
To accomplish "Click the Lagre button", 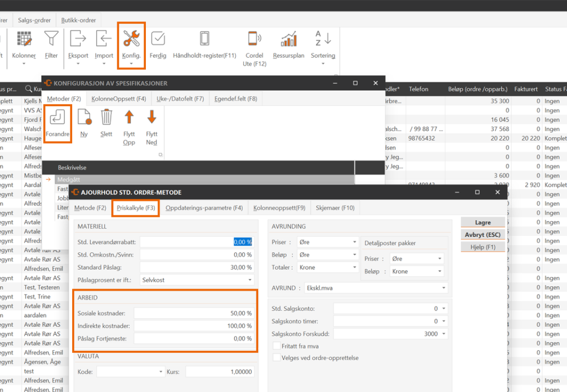I will 483,222.
